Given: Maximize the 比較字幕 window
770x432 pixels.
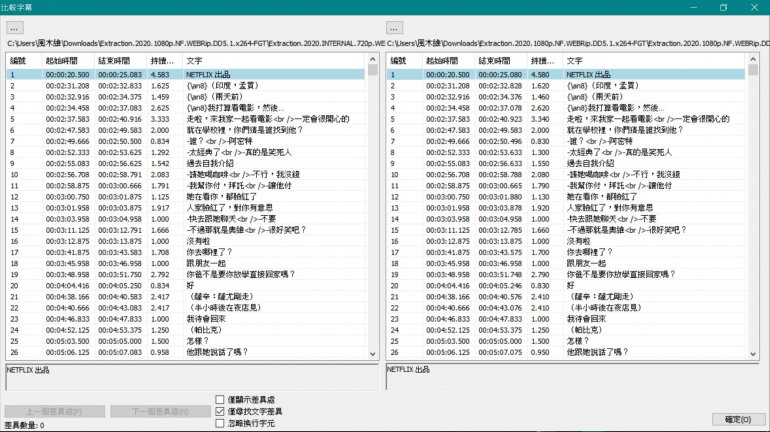Looking at the screenshot, I should [x=723, y=7].
